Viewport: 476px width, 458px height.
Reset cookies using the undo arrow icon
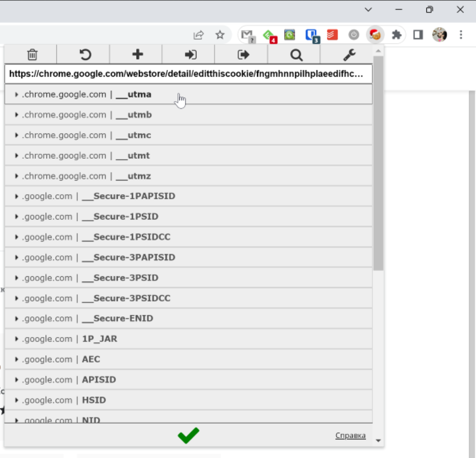pyautogui.click(x=85, y=54)
